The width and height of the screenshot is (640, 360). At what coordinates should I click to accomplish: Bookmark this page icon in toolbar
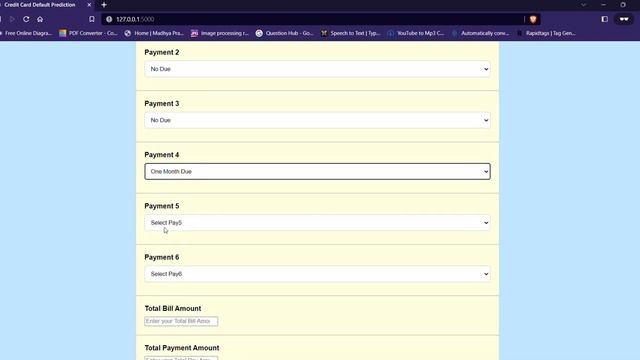click(92, 19)
